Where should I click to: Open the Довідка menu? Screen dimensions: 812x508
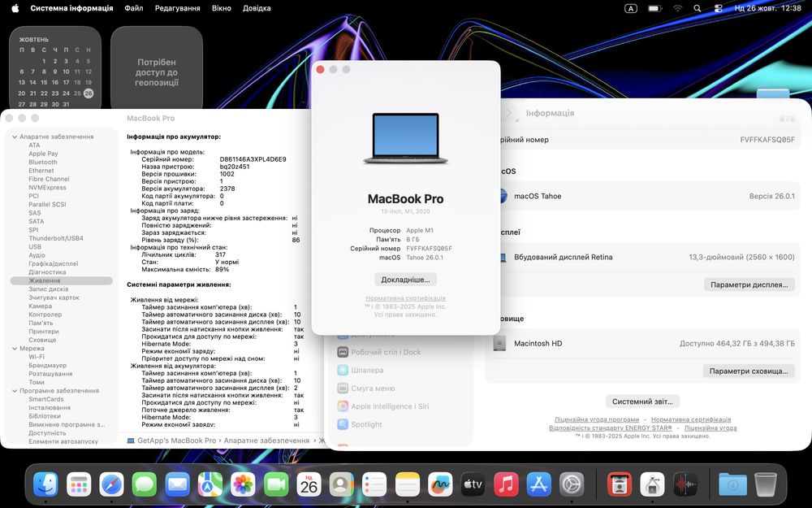pyautogui.click(x=257, y=8)
